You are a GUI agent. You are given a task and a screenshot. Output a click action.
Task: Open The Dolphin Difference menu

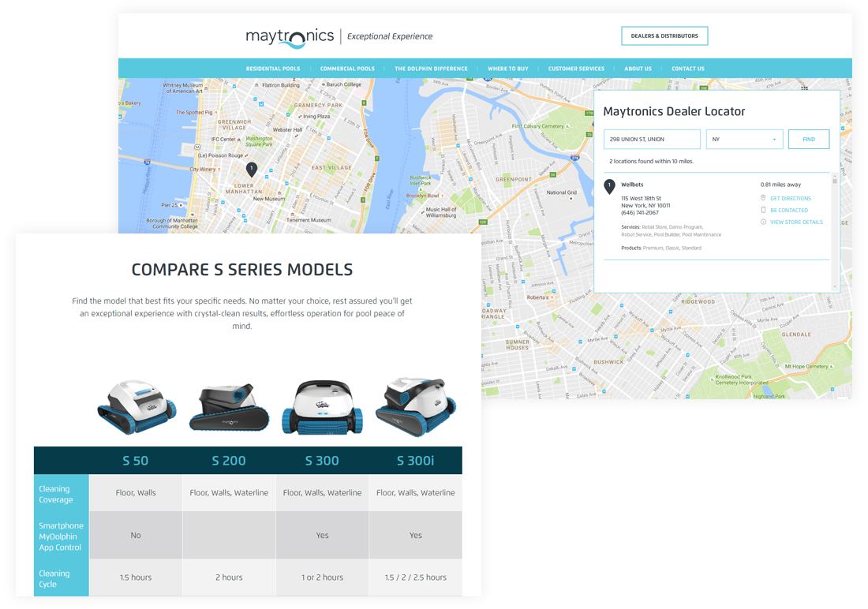coord(431,69)
